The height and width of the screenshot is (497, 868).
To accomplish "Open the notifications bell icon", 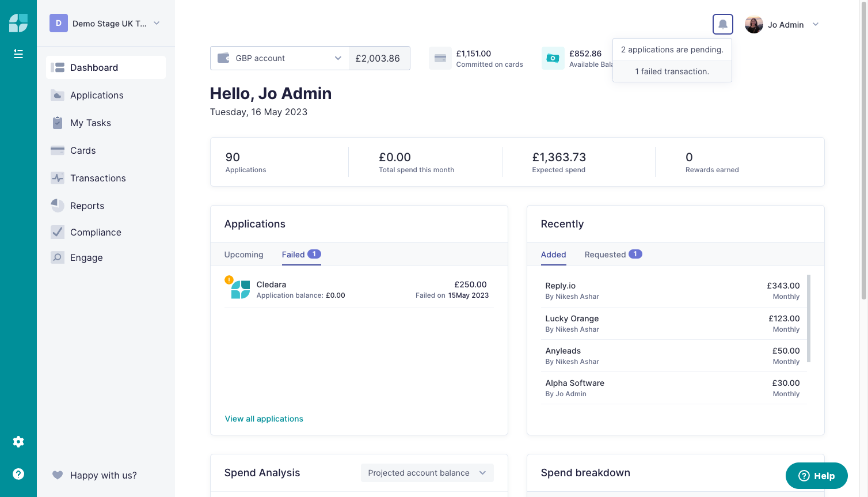I will pos(723,24).
